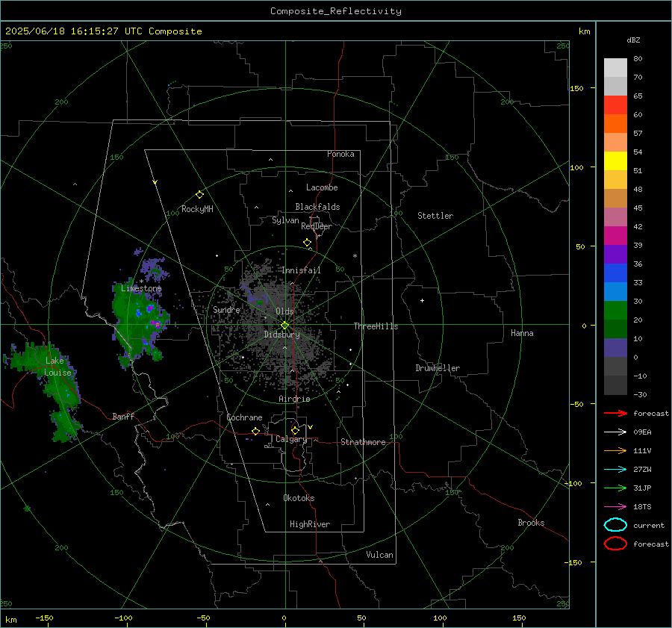Image resolution: width=672 pixels, height=628 pixels.
Task: Select the orange 57-60 dBZ color swatch
Action: click(615, 124)
